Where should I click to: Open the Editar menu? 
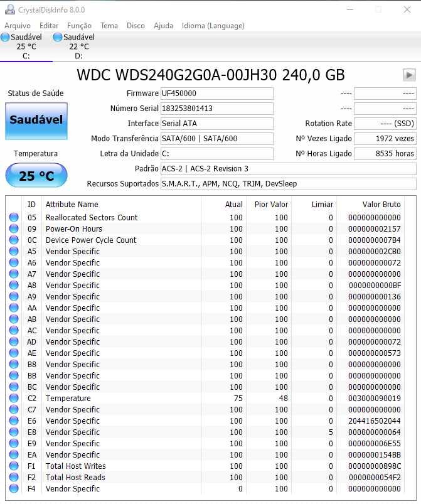[49, 26]
